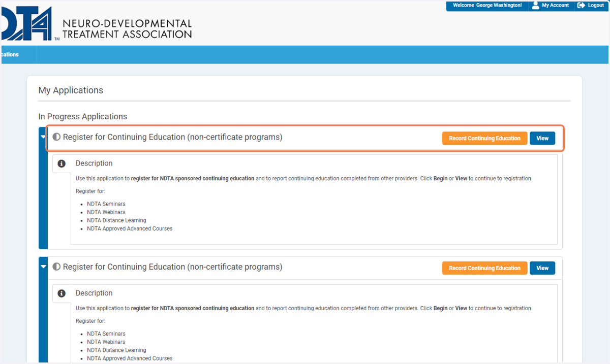Open My Account link
Screen dimensions: 610x364
coord(555,5)
